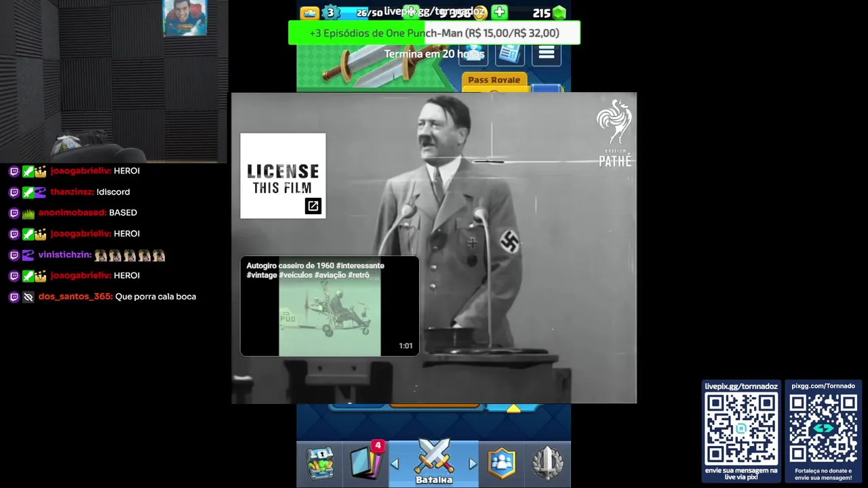Open the hamburger menu in the game

tap(547, 53)
